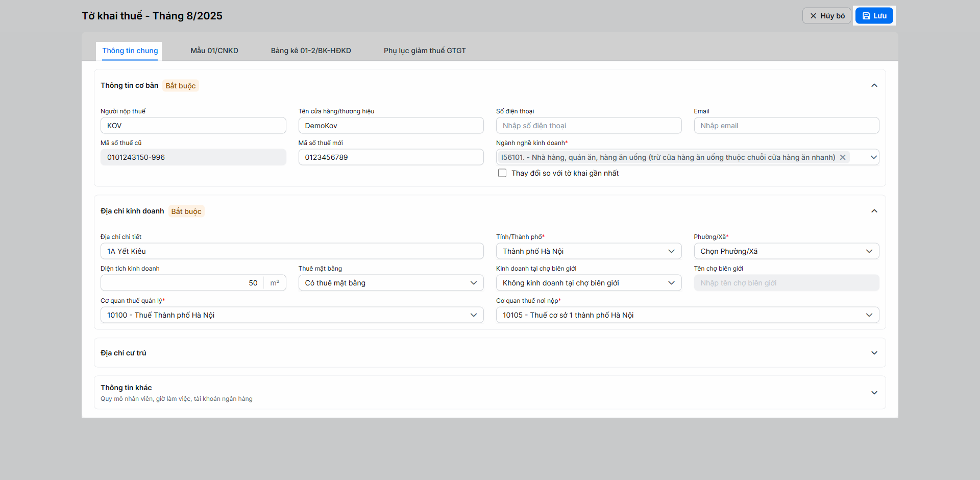The height and width of the screenshot is (480, 980).
Task: Open the Tỉnh/Thành phố dropdown
Action: [x=588, y=251]
